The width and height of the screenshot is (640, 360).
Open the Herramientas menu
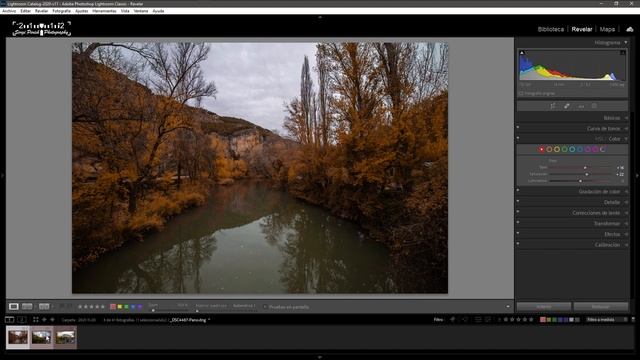[104, 11]
